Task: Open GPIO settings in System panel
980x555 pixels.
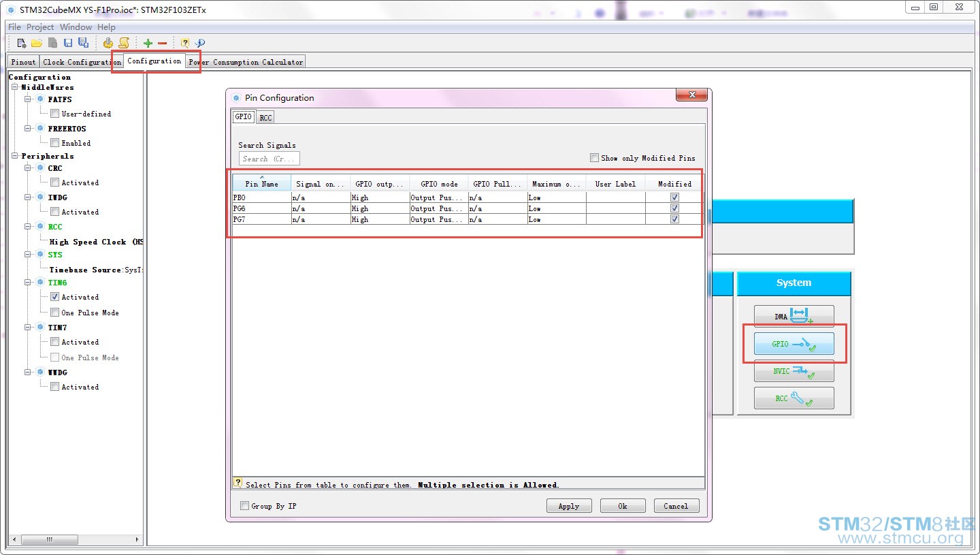Action: pyautogui.click(x=794, y=344)
